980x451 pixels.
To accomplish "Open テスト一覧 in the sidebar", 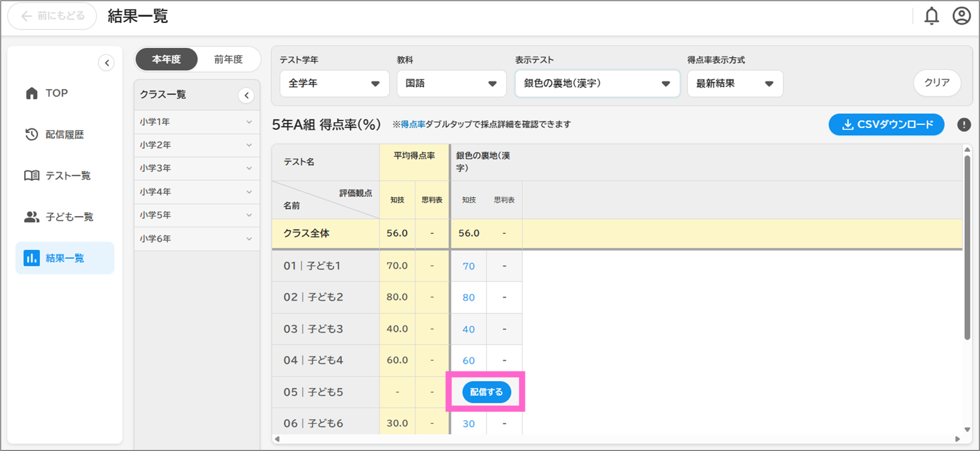I will 67,175.
